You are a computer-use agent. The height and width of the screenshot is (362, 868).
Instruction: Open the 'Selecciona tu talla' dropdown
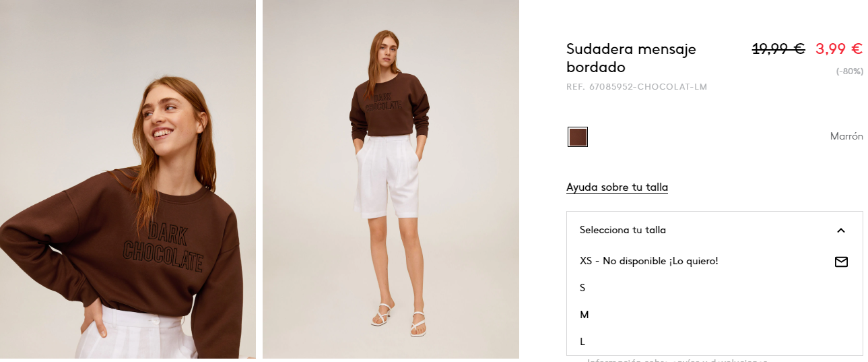(714, 230)
